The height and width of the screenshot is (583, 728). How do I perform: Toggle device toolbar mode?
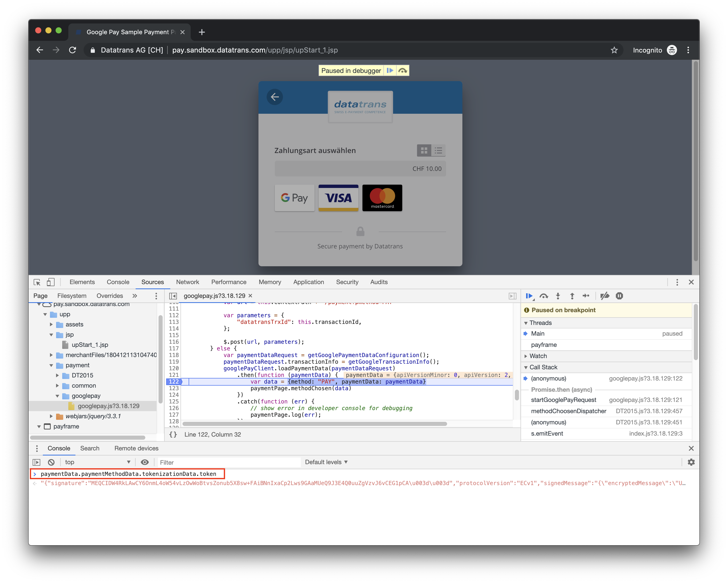click(51, 282)
